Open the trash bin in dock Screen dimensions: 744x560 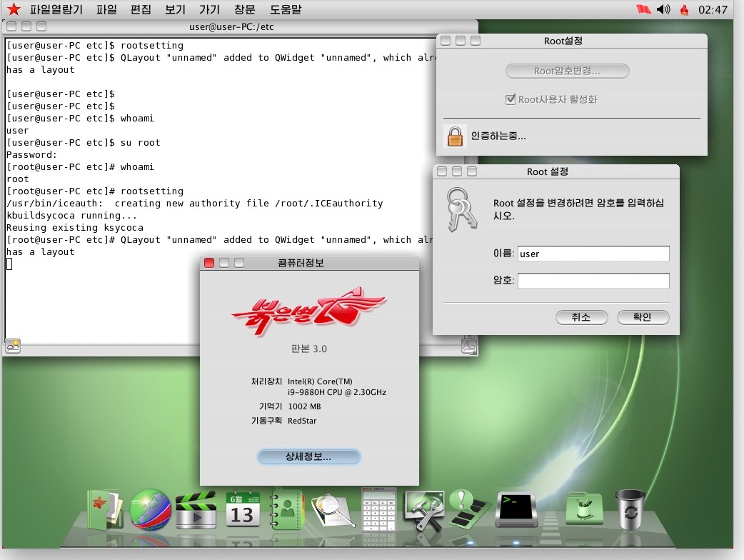click(x=630, y=509)
